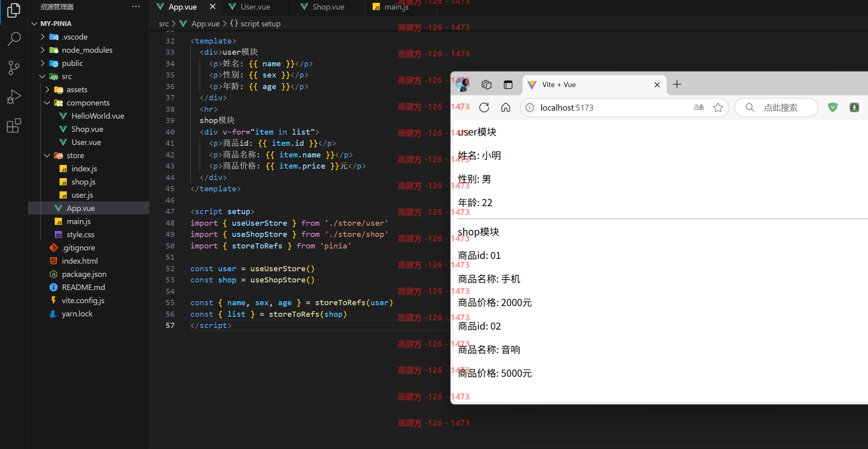Click the useUserStore import line
The height and width of the screenshot is (449, 868).
pos(289,223)
